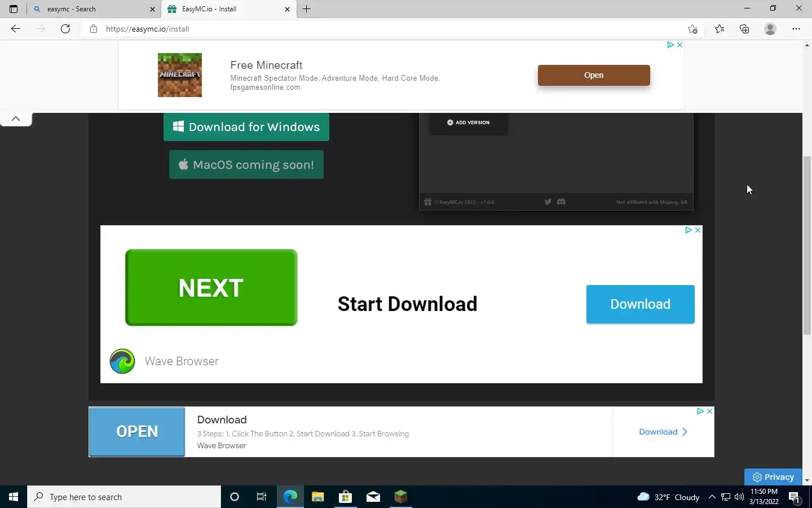Close the Wave Browser middle ad
Screen dimensions: 812x508
(x=698, y=230)
